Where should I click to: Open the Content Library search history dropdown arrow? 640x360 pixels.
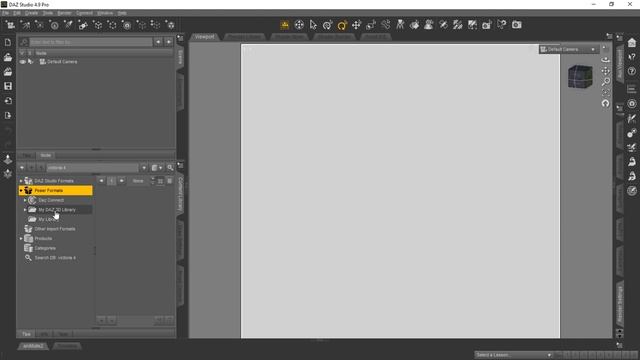point(144,168)
